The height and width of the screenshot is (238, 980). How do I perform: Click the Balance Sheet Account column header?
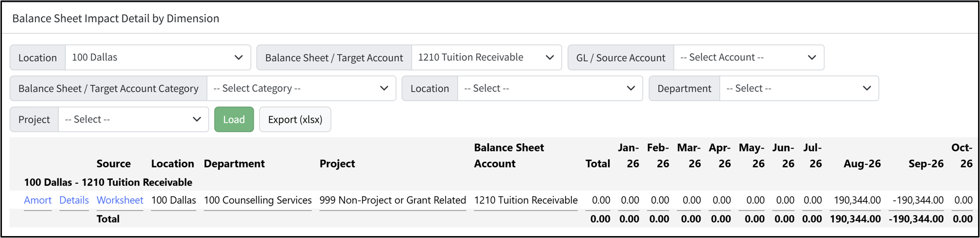[x=509, y=155]
